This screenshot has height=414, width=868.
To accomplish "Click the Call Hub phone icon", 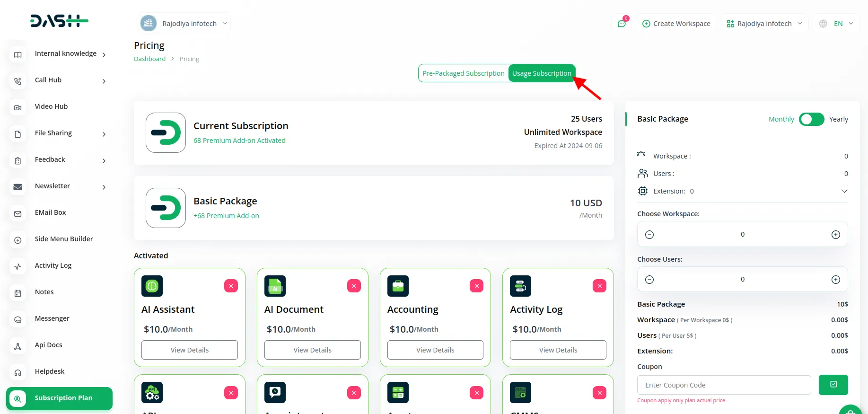I will [18, 81].
